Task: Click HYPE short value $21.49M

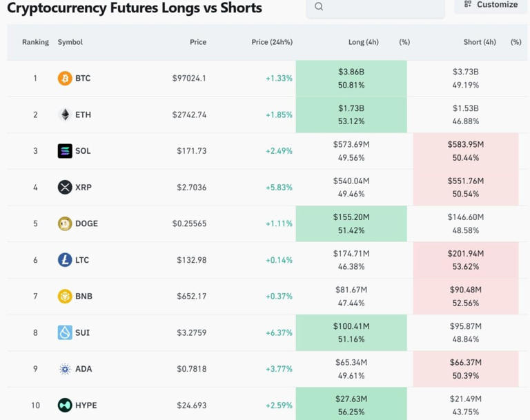Action: point(466,399)
